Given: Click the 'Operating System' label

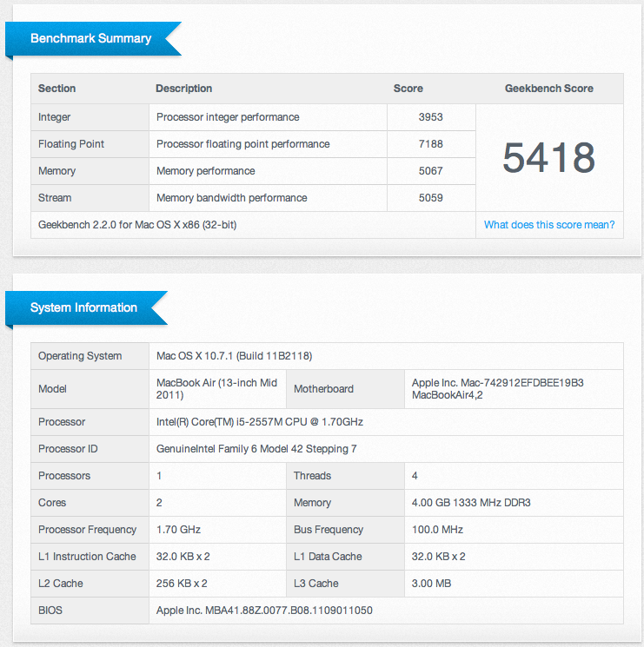Looking at the screenshot, I should (80, 356).
